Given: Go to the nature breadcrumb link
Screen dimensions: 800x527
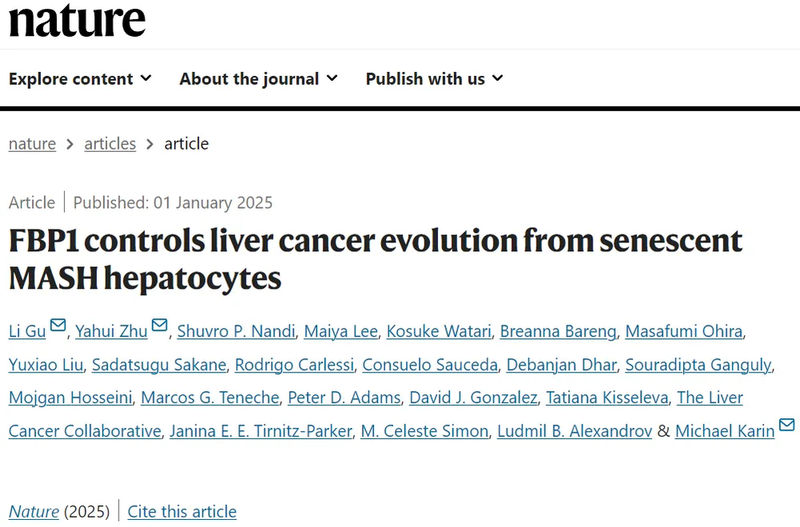Looking at the screenshot, I should coord(32,143).
